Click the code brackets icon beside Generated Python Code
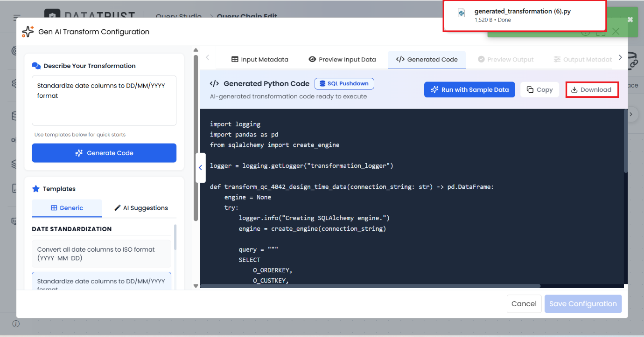Screen dimensions: 644x337 (214, 84)
